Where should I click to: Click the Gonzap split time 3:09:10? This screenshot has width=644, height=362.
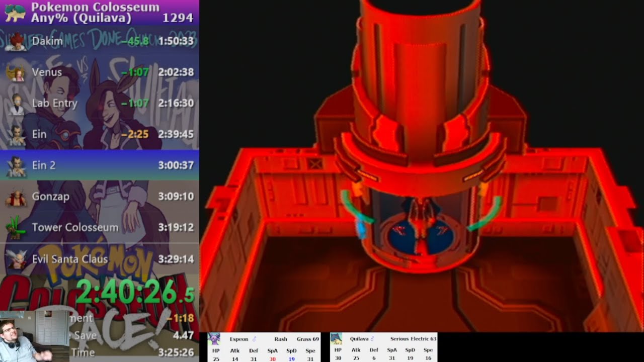point(176,197)
